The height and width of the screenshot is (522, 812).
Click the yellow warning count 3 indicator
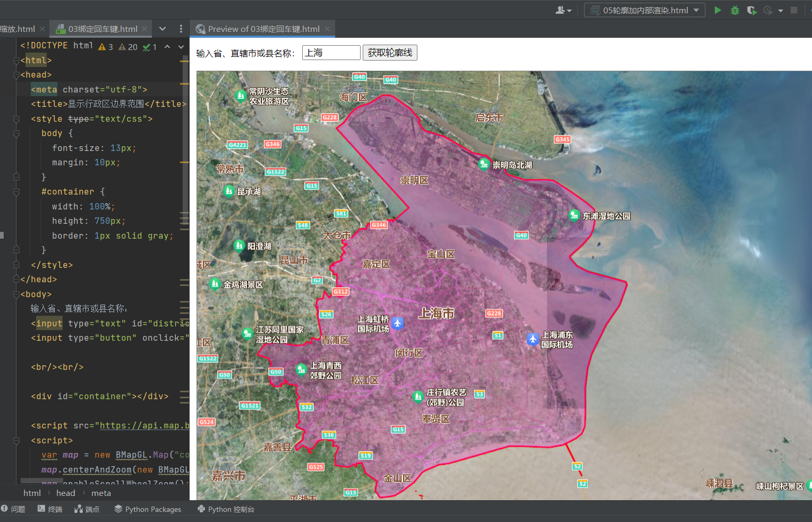coord(105,47)
